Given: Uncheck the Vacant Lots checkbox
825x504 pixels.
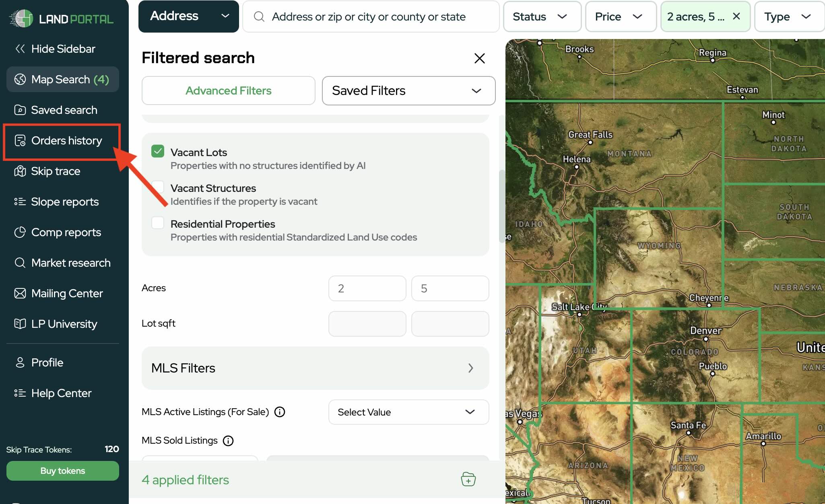Looking at the screenshot, I should 158,151.
